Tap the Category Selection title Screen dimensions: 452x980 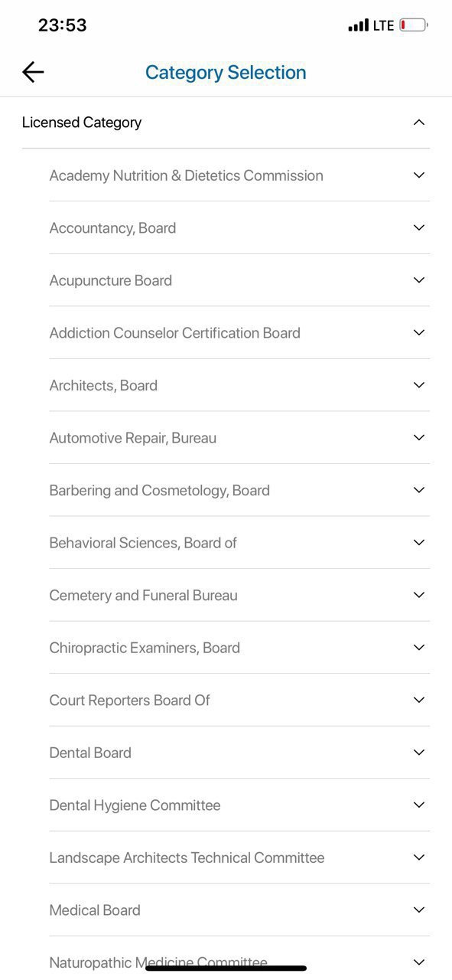click(x=226, y=72)
